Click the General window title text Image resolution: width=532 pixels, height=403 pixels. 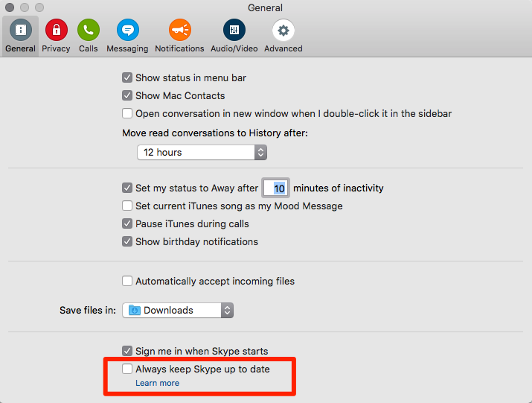[x=265, y=7]
